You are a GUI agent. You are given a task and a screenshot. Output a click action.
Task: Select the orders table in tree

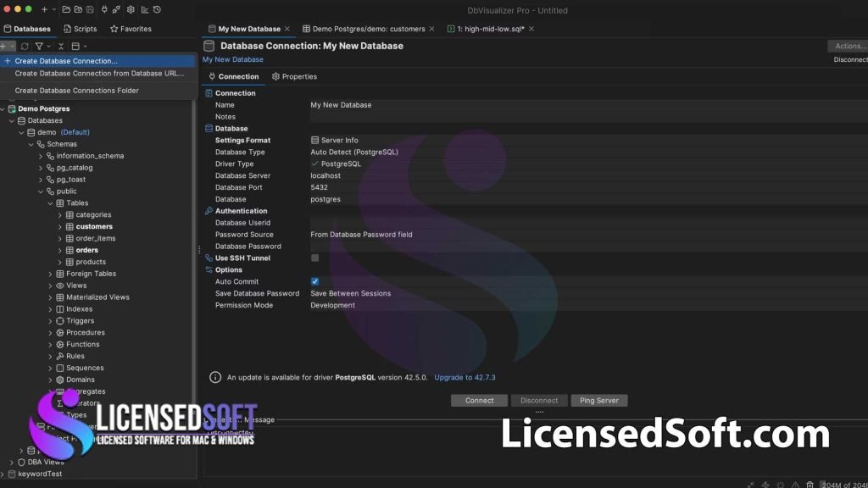pyautogui.click(x=87, y=250)
